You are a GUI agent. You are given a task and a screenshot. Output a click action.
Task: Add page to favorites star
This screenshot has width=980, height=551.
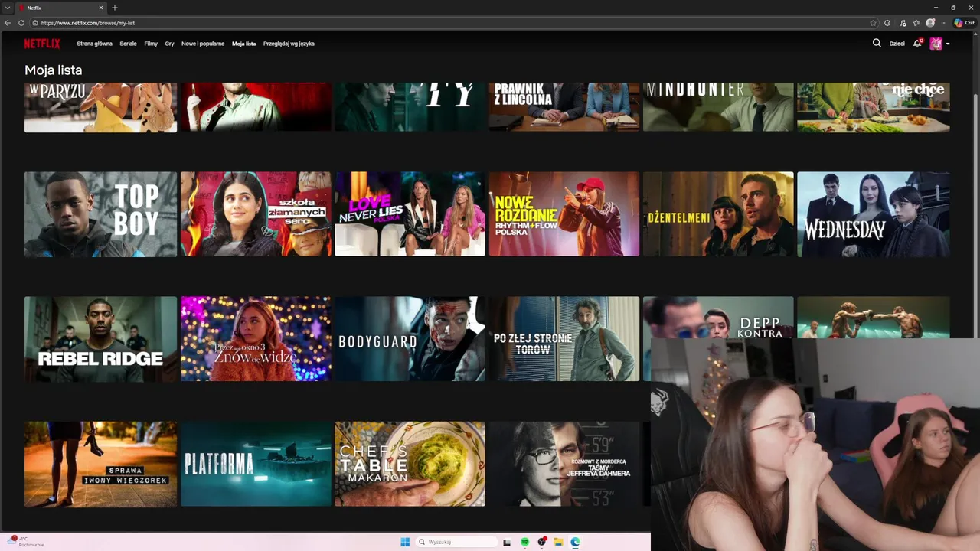pyautogui.click(x=873, y=23)
